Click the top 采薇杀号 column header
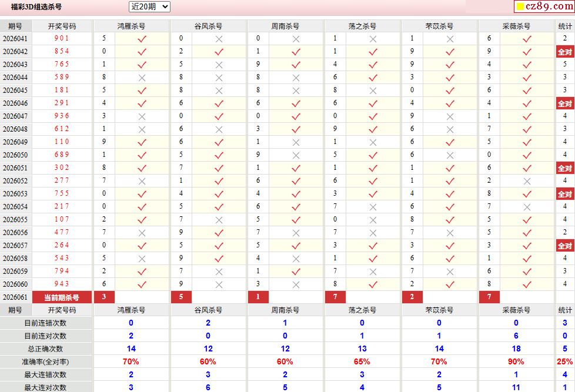The height and width of the screenshot is (392, 575). (516, 26)
